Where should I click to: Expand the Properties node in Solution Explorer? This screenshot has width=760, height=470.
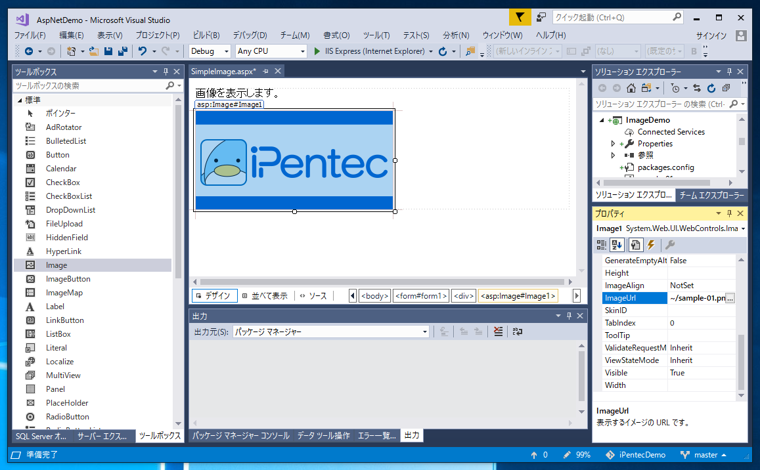(613, 144)
